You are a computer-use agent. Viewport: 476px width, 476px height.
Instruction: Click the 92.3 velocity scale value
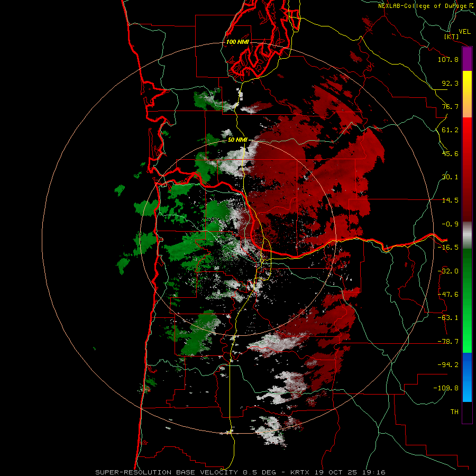[x=450, y=83]
